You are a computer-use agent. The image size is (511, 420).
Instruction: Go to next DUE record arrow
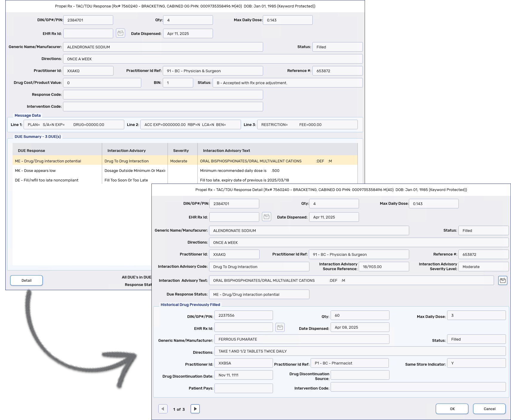(195, 409)
